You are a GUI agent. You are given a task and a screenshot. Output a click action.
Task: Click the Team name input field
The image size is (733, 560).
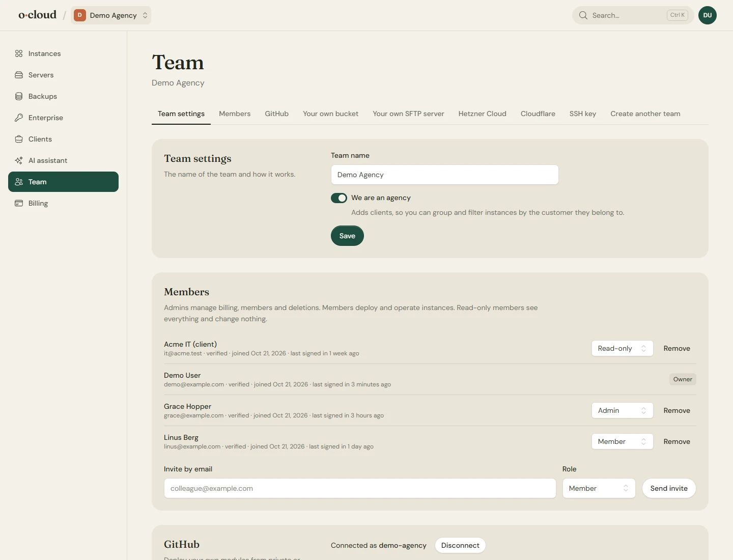coord(444,175)
